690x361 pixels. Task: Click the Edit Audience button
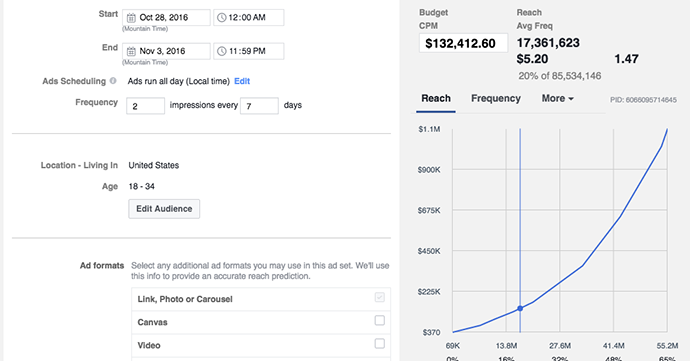coord(164,209)
